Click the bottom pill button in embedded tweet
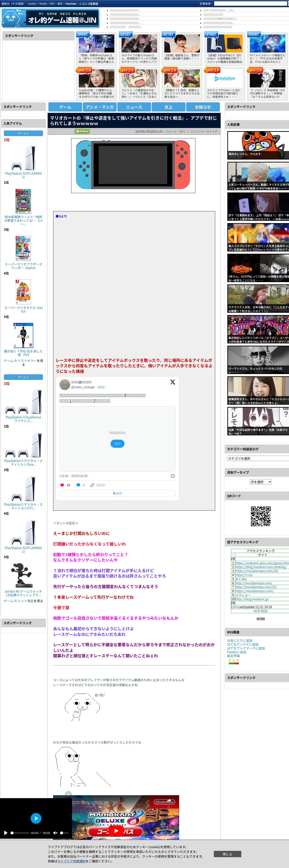Viewport: 289px width, 868px height. point(117,493)
